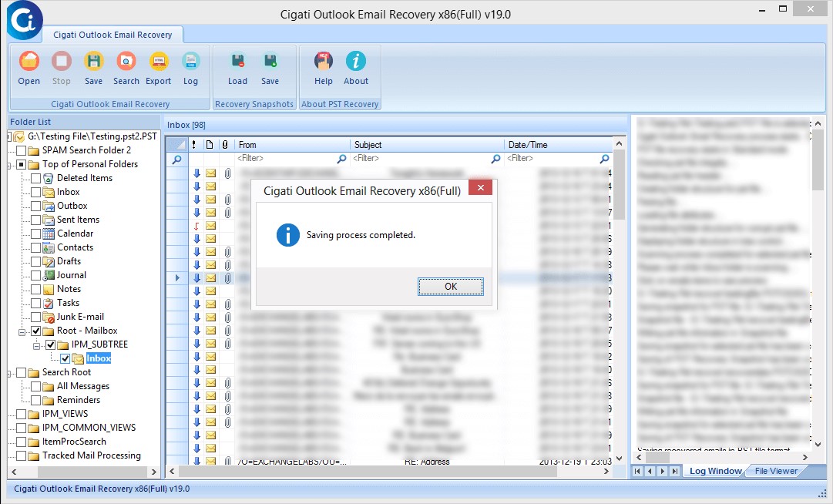Click the Date/Time filter input field
This screenshot has height=504, width=833.
click(x=552, y=158)
